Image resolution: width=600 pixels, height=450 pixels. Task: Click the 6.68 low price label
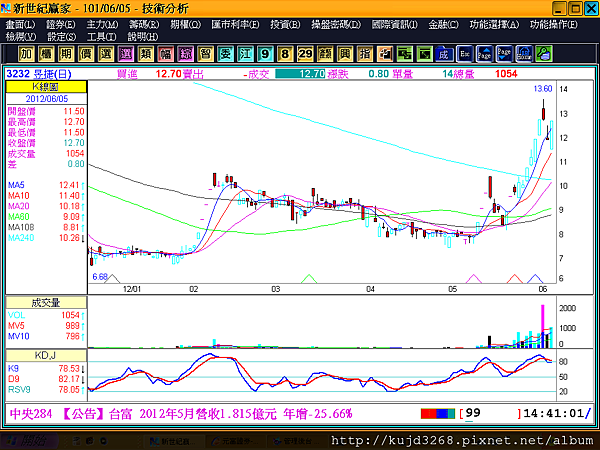coord(100,277)
